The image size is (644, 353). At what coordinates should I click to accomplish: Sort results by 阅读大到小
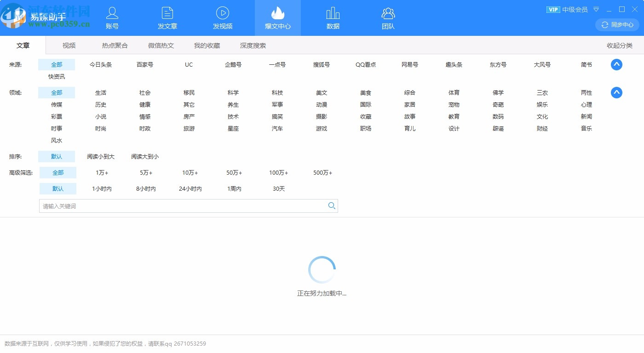[x=144, y=156]
